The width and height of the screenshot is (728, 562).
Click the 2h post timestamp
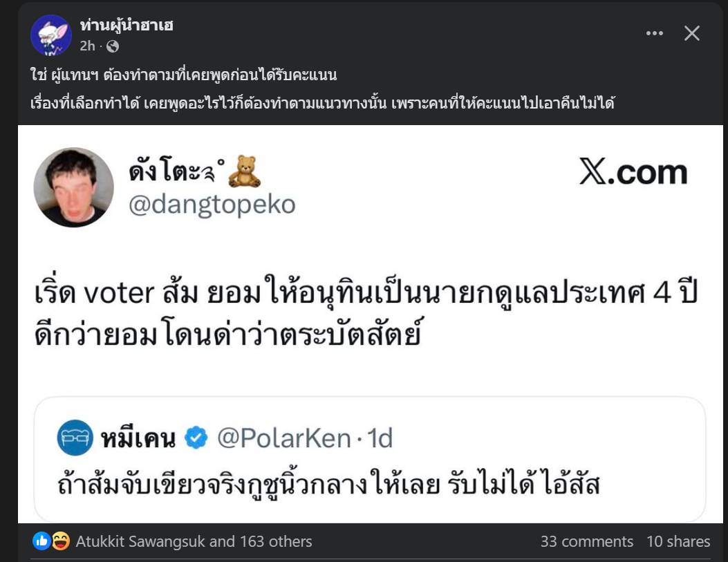coord(87,46)
